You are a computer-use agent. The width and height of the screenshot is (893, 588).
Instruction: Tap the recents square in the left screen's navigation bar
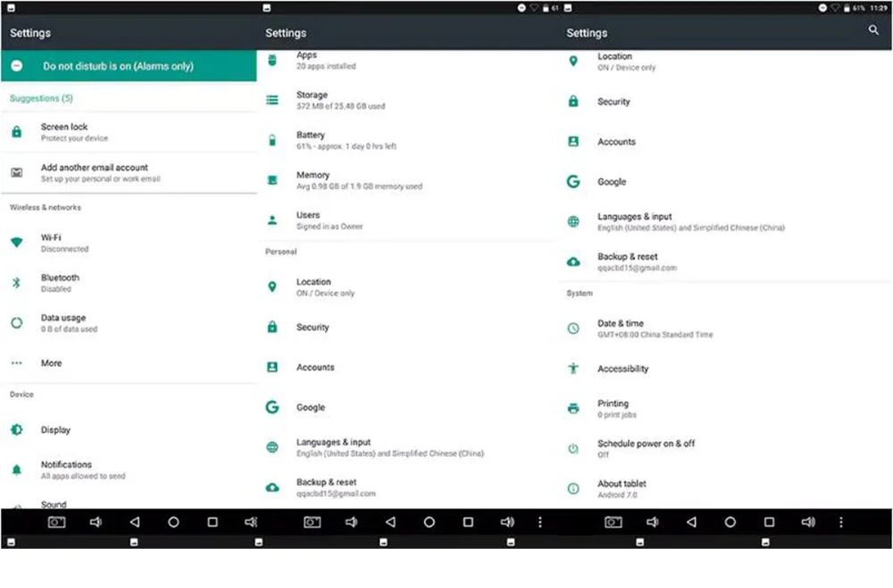coord(213,522)
